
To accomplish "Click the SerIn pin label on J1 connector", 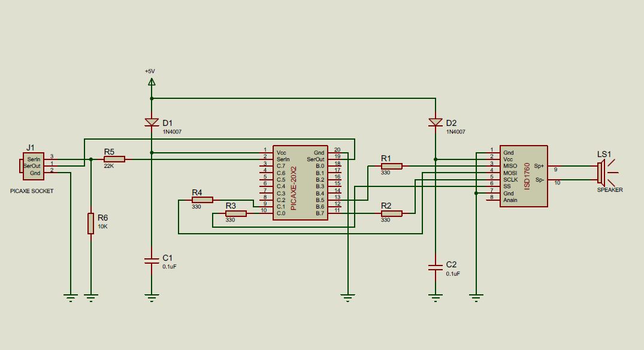I will (x=34, y=159).
